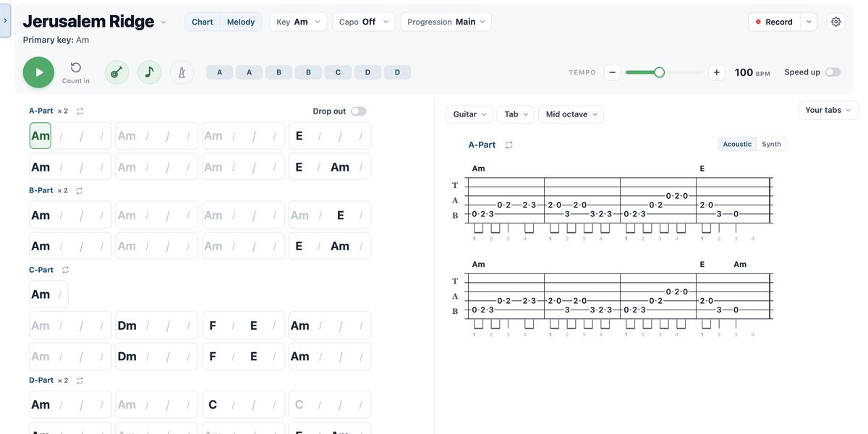Image resolution: width=868 pixels, height=434 pixels.
Task: Click the 100 BPM tempo value
Action: [752, 72]
